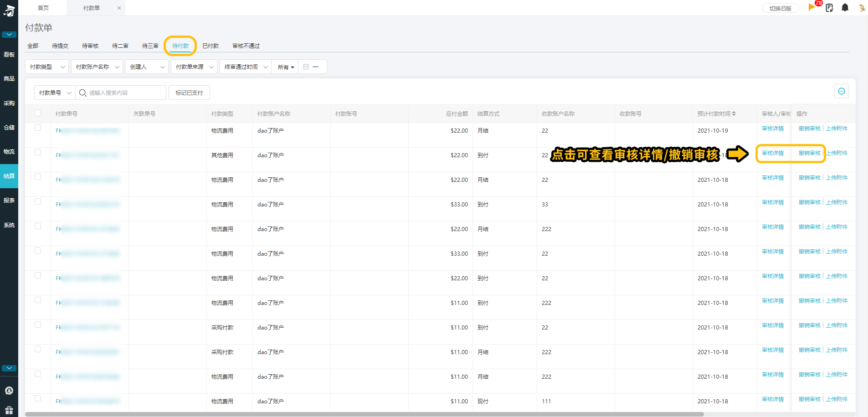Image resolution: width=868 pixels, height=417 pixels.
Task: Collapse the sidebar using the top chevron
Action: point(9,35)
